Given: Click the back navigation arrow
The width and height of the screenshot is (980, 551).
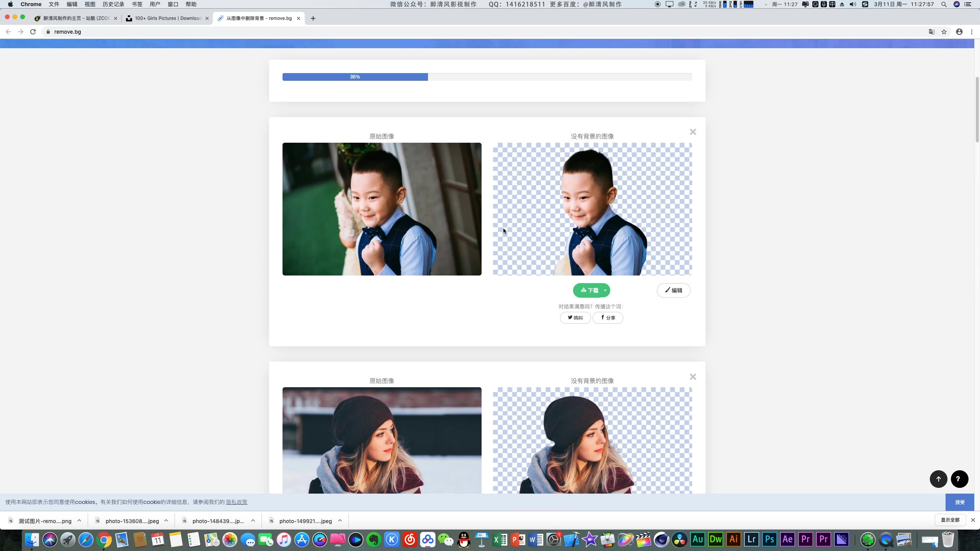Looking at the screenshot, I should tap(8, 32).
